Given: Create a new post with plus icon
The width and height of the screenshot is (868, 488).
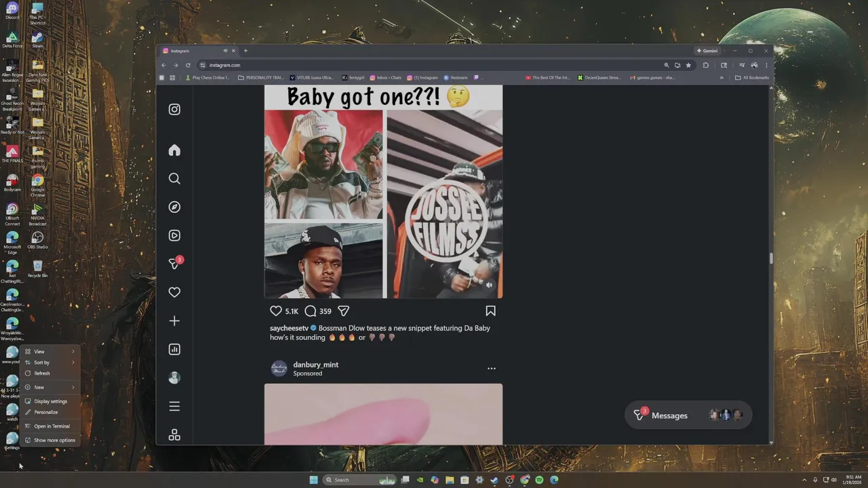Looking at the screenshot, I should 174,321.
